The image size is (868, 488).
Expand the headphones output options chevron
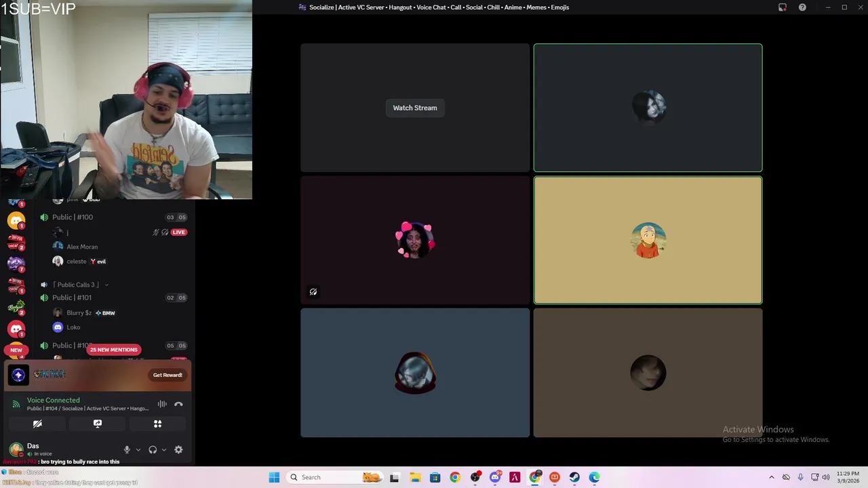(163, 449)
